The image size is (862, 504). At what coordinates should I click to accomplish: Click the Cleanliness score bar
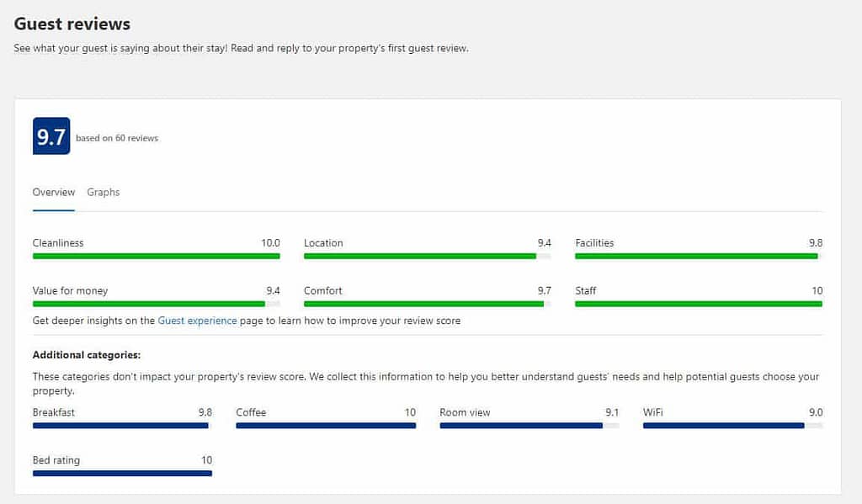156,256
